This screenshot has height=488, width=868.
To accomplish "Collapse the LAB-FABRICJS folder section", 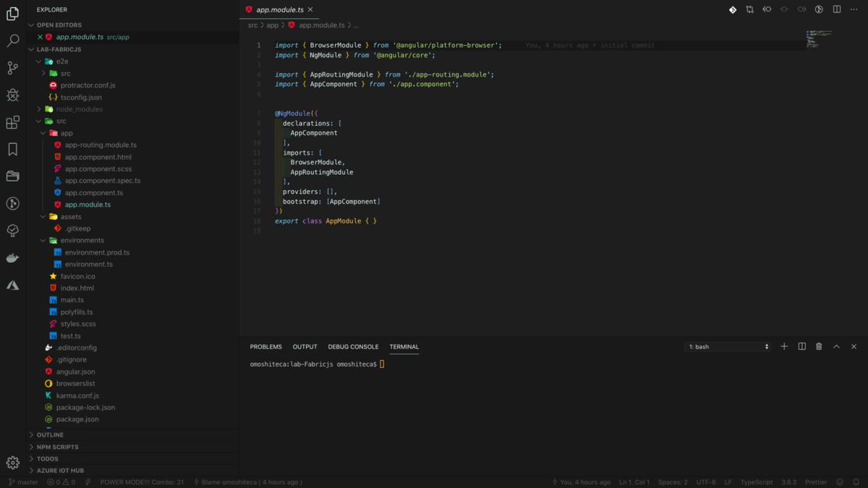I will (31, 49).
